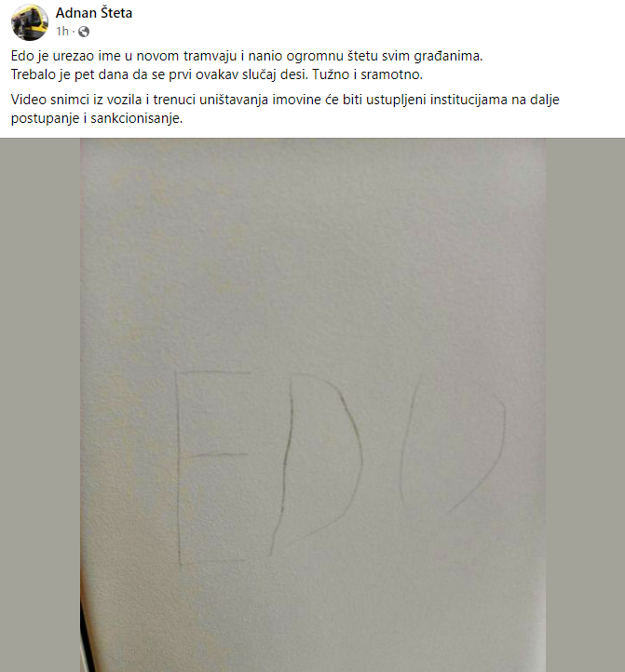Viewport: 625px width, 672px height.
Task: Click gray margin left of the photo
Action: click(x=40, y=405)
